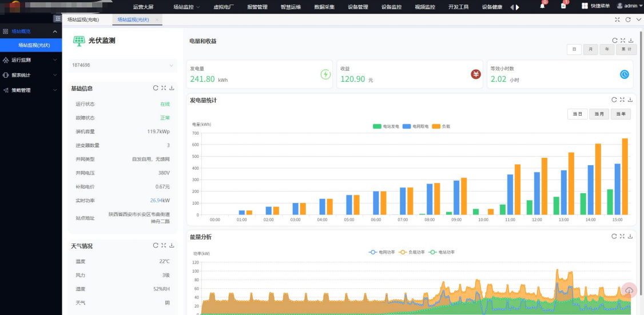Toggle 电网取电 legend series
The height and width of the screenshot is (315, 644).
[416, 126]
